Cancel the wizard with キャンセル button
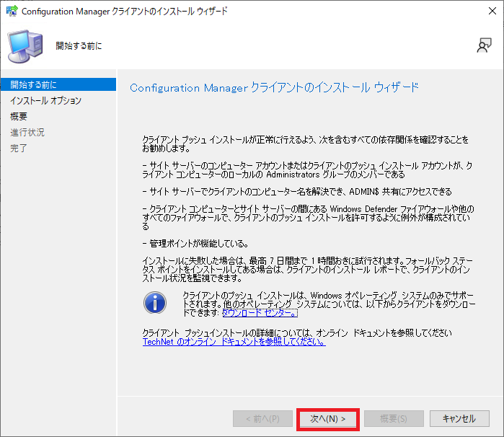 [x=458, y=418]
